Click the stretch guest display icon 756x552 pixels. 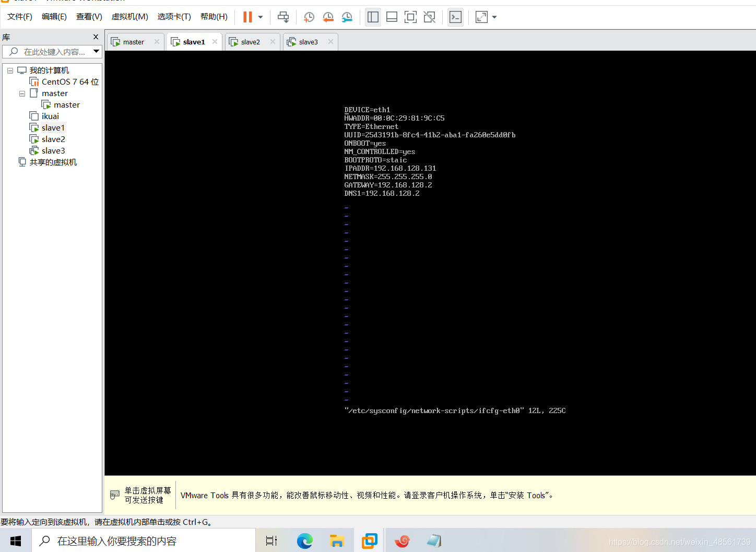[481, 17]
